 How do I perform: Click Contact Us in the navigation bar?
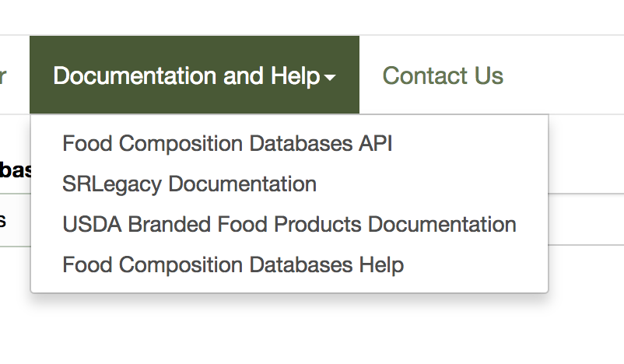[443, 75]
